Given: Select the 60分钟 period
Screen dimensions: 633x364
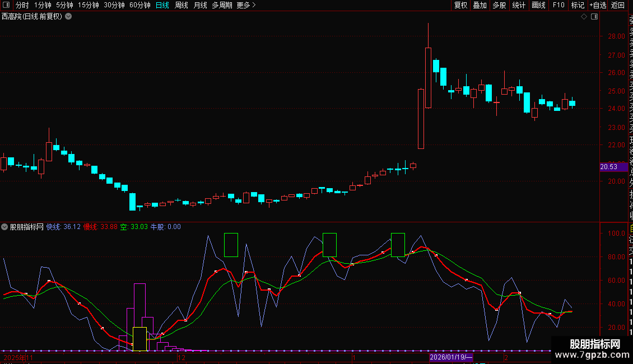Looking at the screenshot, I should coord(139,5).
